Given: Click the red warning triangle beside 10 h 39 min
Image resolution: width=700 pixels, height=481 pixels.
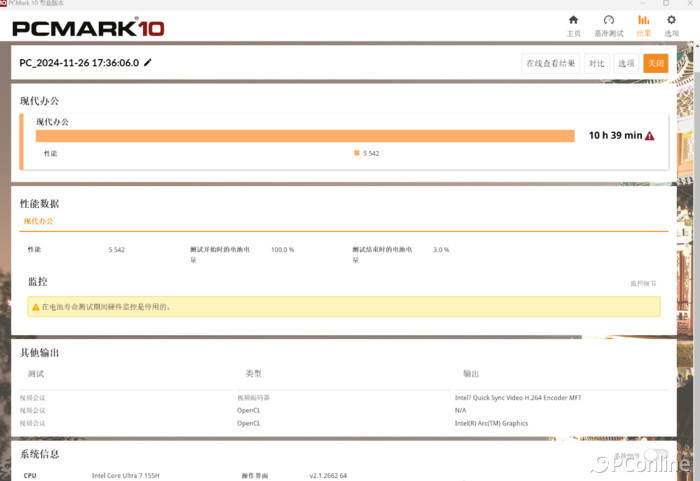Looking at the screenshot, I should pos(650,136).
